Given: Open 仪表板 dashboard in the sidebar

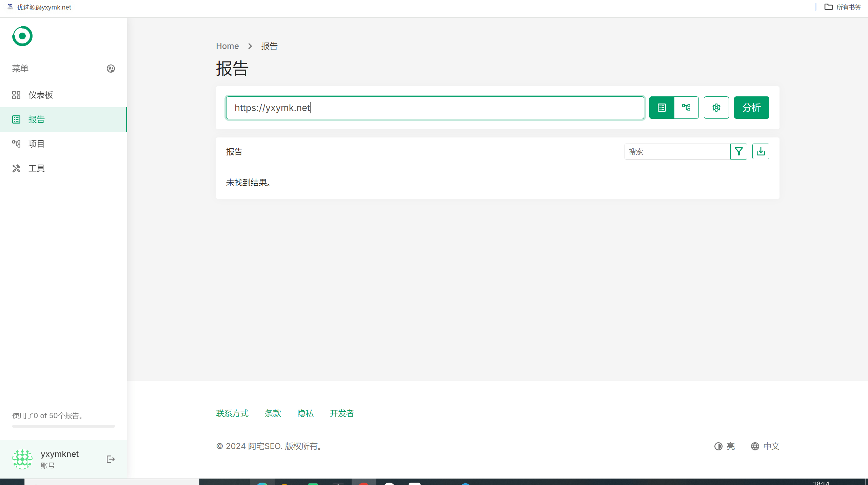Looking at the screenshot, I should click(x=63, y=95).
